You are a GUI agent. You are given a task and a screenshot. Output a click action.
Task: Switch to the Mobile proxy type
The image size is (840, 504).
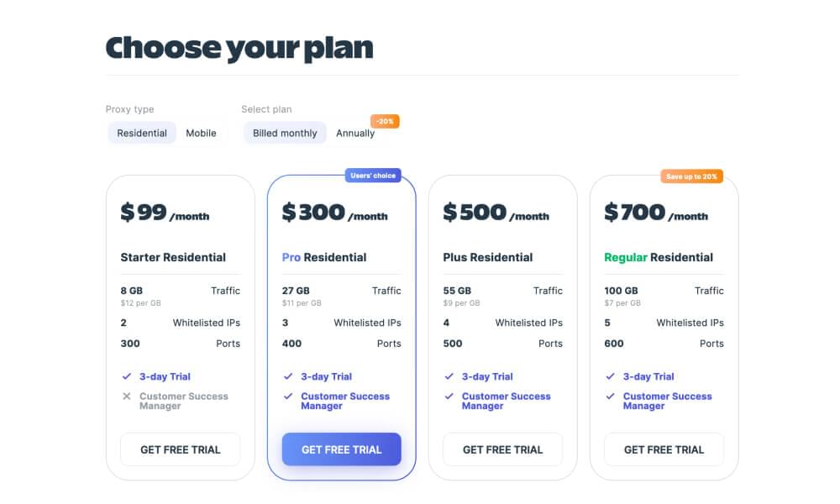[x=201, y=133]
